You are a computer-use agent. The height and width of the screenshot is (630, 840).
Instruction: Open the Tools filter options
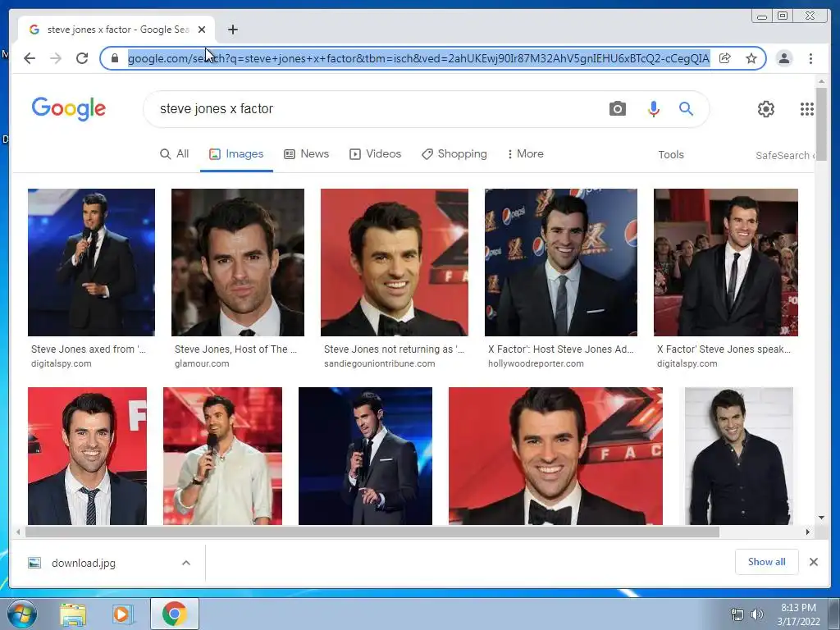671,155
